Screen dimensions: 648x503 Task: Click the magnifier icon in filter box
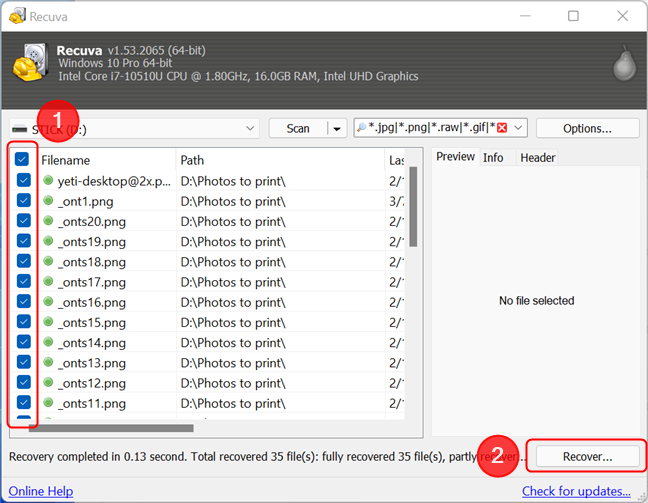(361, 128)
